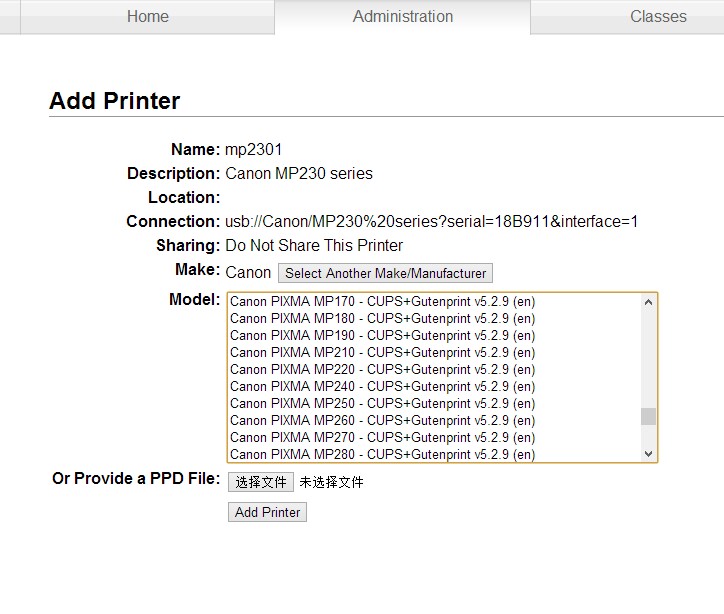This screenshot has width=724, height=614.
Task: Click model list scroll down arrow
Action: (648, 453)
